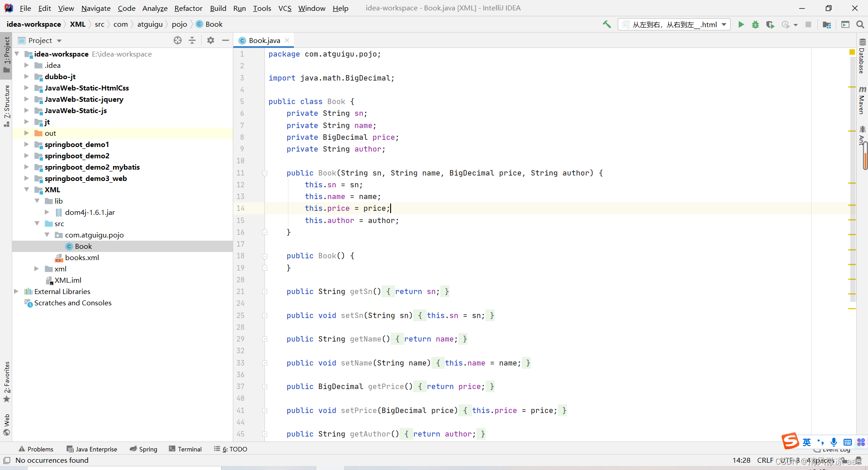Image resolution: width=868 pixels, height=470 pixels.
Task: Click the Sogou microphone voice input icon
Action: click(x=834, y=442)
